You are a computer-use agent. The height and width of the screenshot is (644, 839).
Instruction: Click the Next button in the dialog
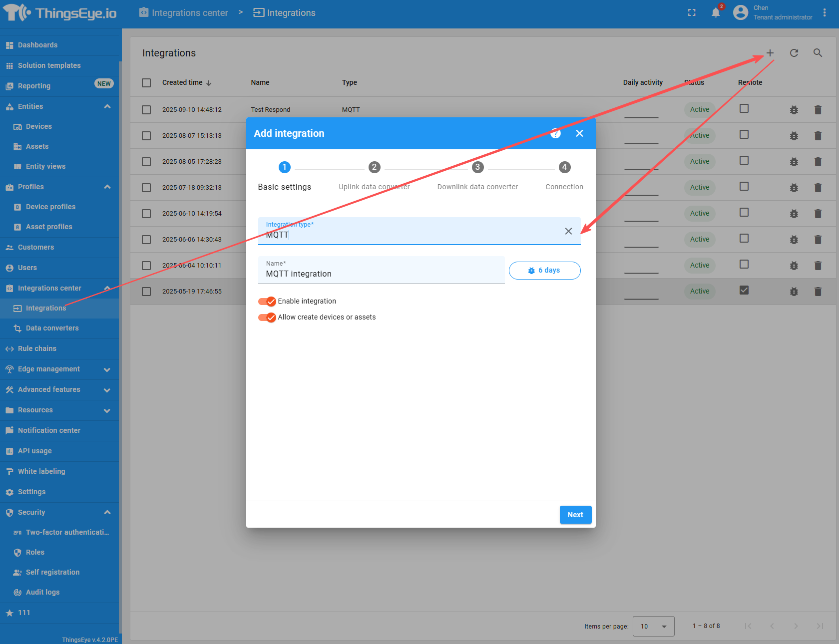[575, 515]
